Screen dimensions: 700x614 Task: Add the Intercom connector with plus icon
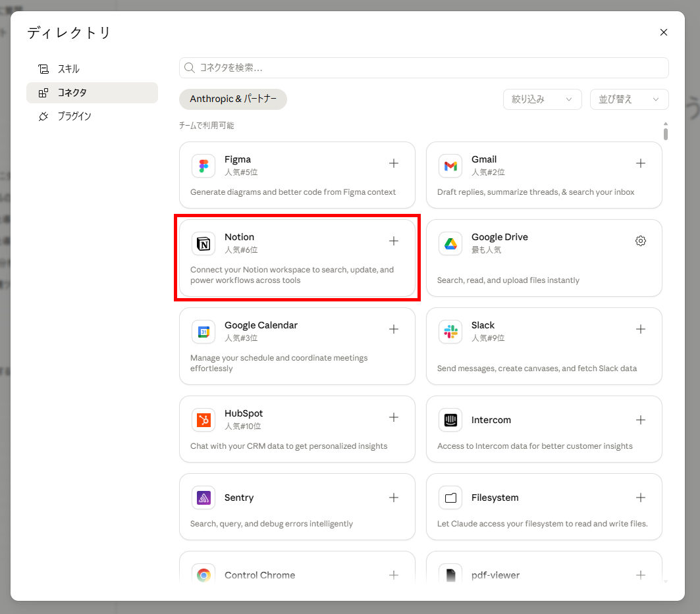640,420
